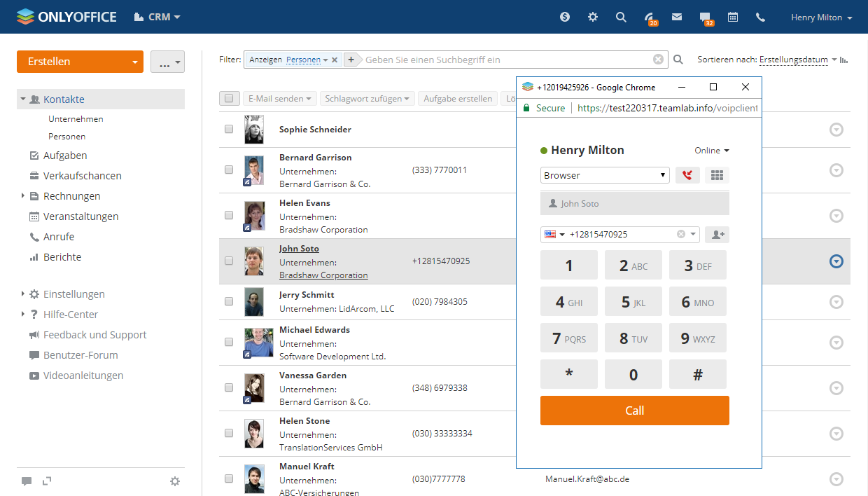This screenshot has width=868, height=496.
Task: Select the Helen Stone row checkbox
Action: click(229, 433)
